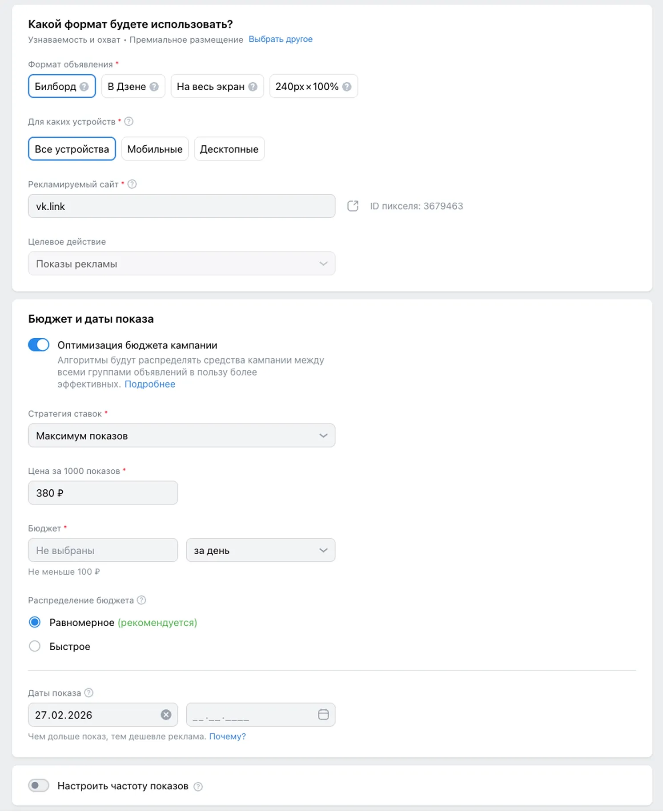Open the Целевое действие dropdown
This screenshot has width=663, height=812.
181,264
